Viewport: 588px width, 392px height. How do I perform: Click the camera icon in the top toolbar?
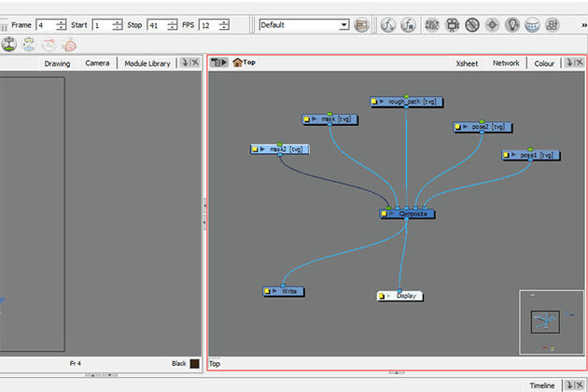[x=453, y=24]
